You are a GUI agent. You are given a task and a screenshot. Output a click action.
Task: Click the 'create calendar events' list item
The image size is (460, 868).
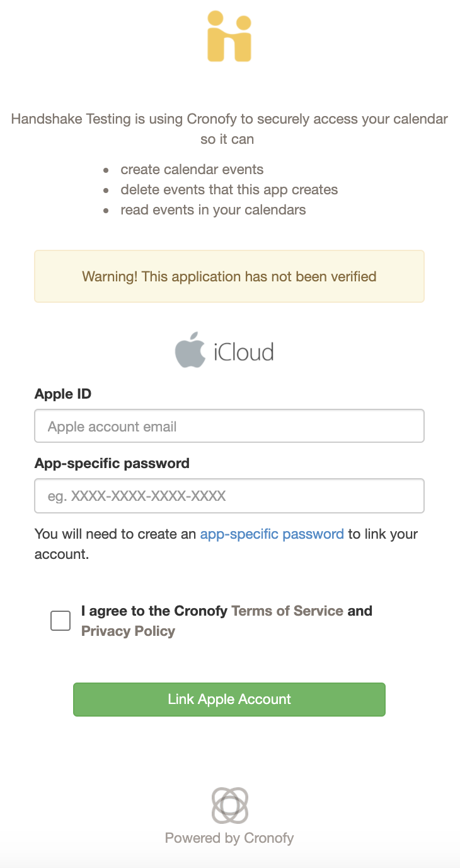[192, 169]
